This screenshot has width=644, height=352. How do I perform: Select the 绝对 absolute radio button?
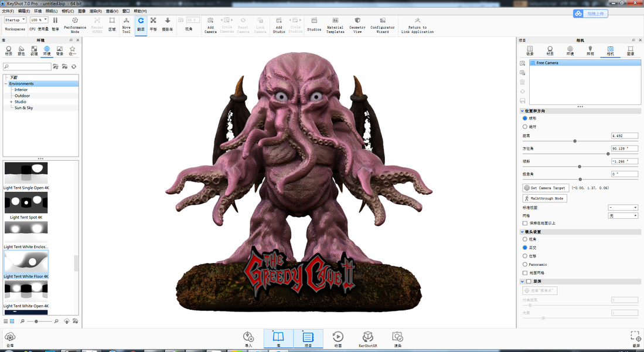click(x=525, y=127)
